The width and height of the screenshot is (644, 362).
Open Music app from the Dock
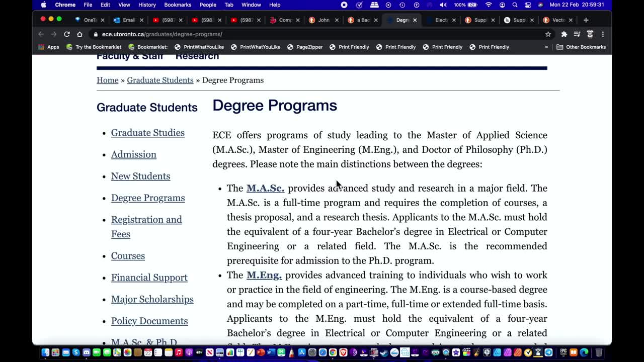coord(179,352)
